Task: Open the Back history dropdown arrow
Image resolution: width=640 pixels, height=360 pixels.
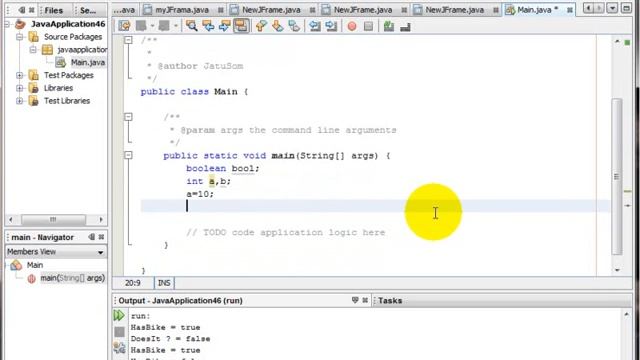Action: coord(152,27)
